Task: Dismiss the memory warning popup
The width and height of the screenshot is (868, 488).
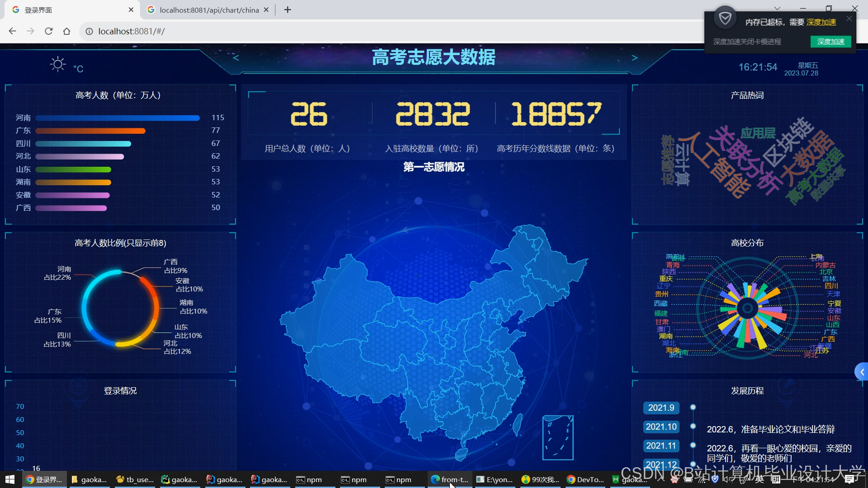Action: [849, 19]
